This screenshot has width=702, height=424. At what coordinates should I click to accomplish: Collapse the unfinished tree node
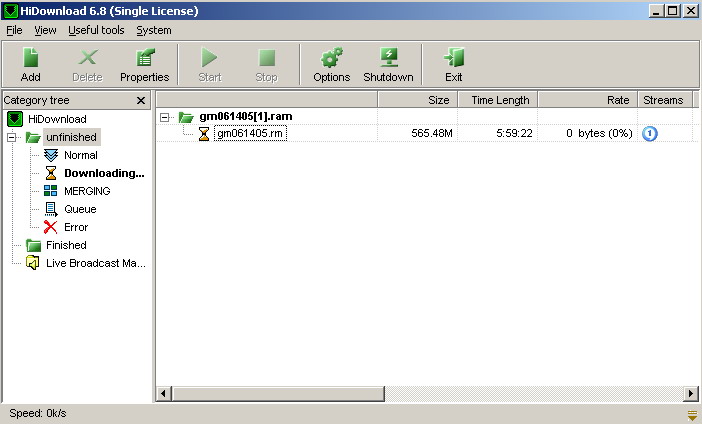[12, 137]
